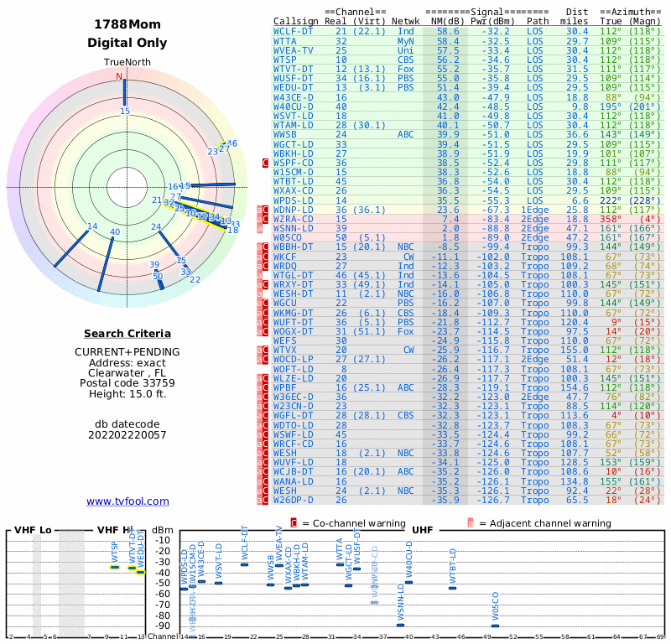
Task: Open the www.tvfool.com link
Action: pos(127,501)
